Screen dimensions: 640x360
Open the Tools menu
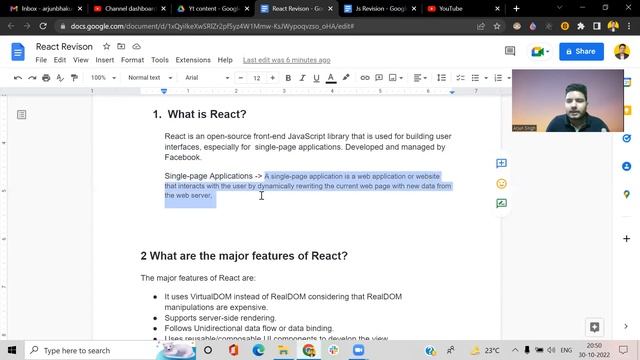point(160,60)
